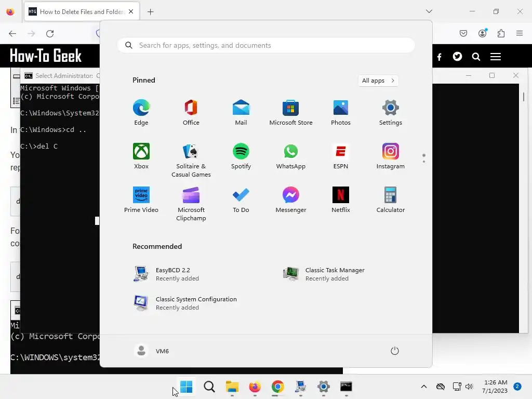Select the How to Delete Files tab

pos(82,11)
